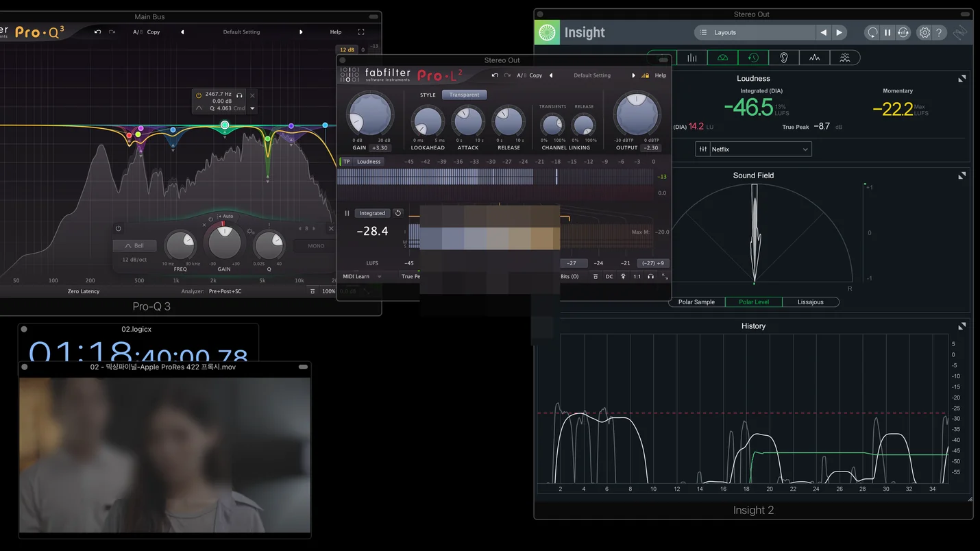The height and width of the screenshot is (551, 980).
Task: Close the 2467.7 Hz band popup
Action: tap(252, 95)
